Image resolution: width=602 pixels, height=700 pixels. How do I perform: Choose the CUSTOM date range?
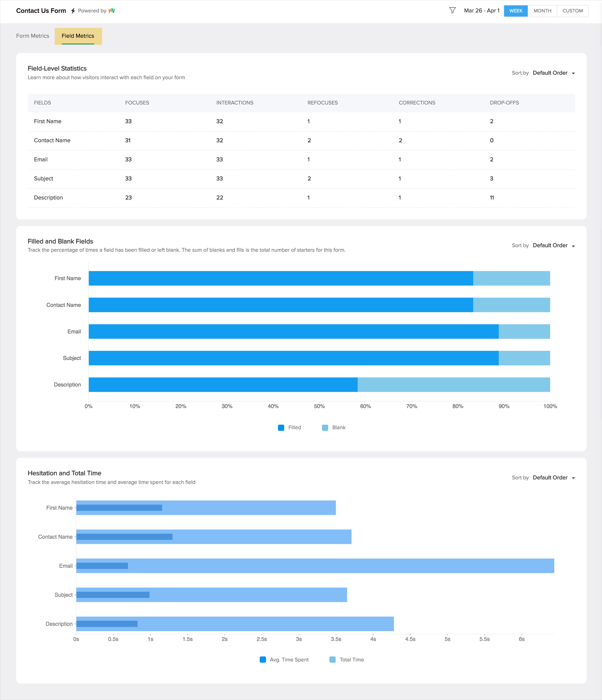[572, 11]
